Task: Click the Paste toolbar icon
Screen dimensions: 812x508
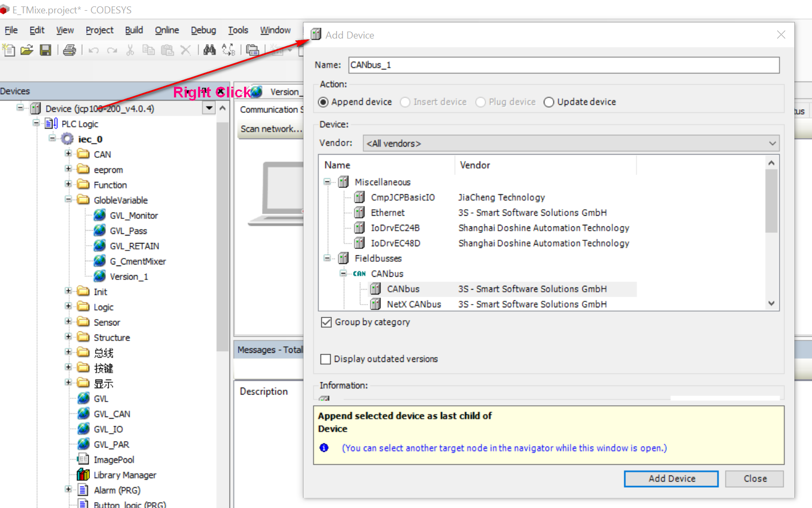Action: pyautogui.click(x=166, y=50)
